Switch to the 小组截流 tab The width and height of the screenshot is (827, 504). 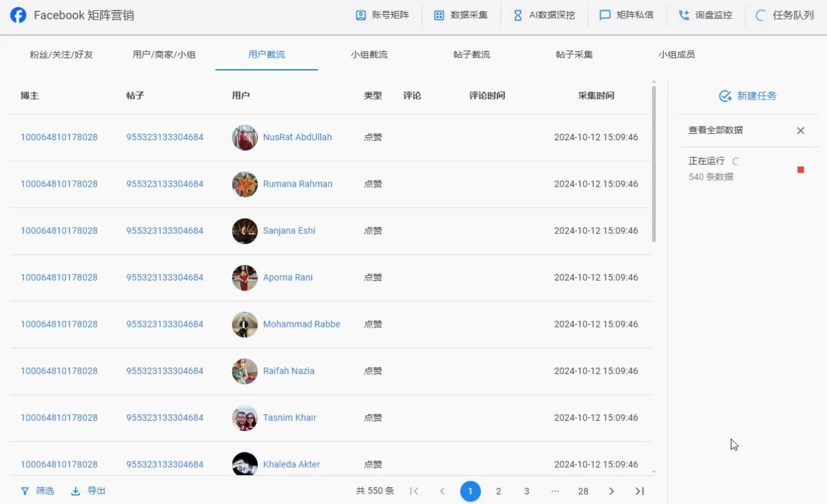369,54
